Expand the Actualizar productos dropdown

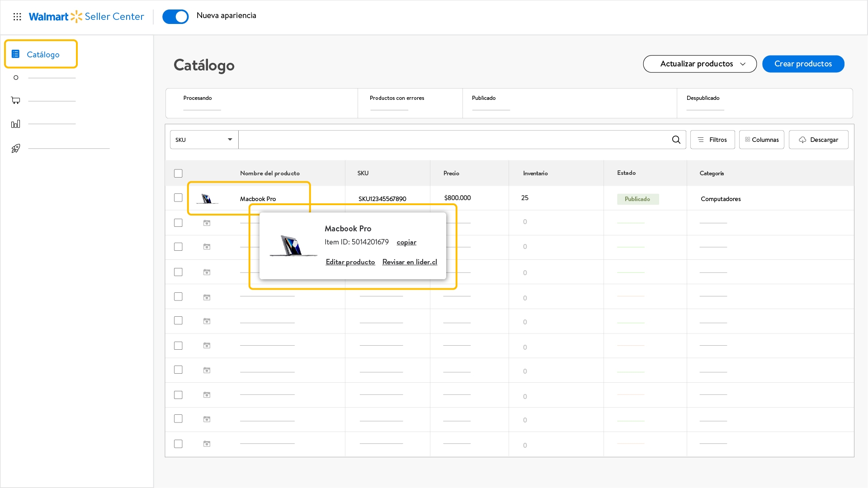tap(700, 64)
